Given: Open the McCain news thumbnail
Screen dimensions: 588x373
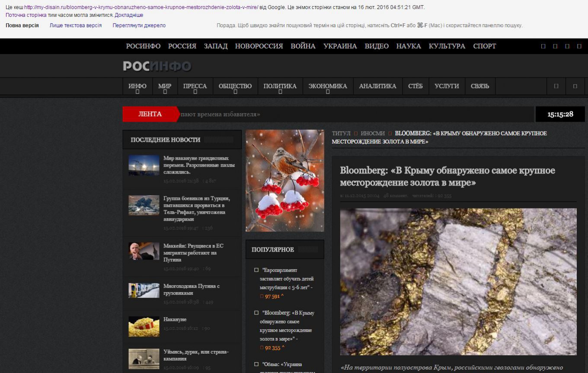Looking at the screenshot, I should click(144, 251).
